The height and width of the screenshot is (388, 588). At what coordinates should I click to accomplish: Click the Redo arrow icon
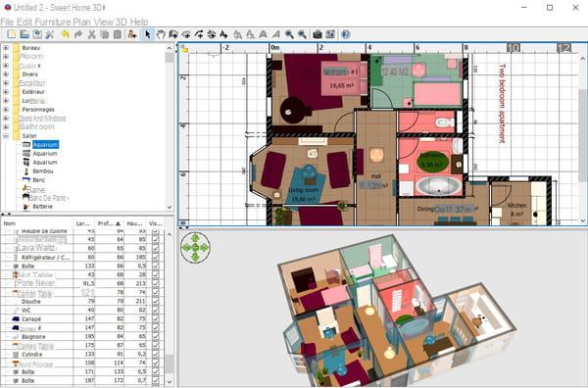click(78, 34)
